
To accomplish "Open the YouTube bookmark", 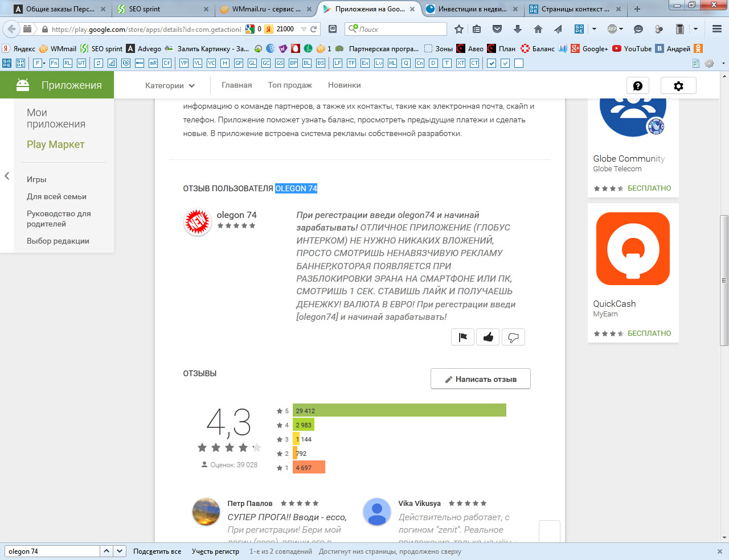I will coord(632,48).
